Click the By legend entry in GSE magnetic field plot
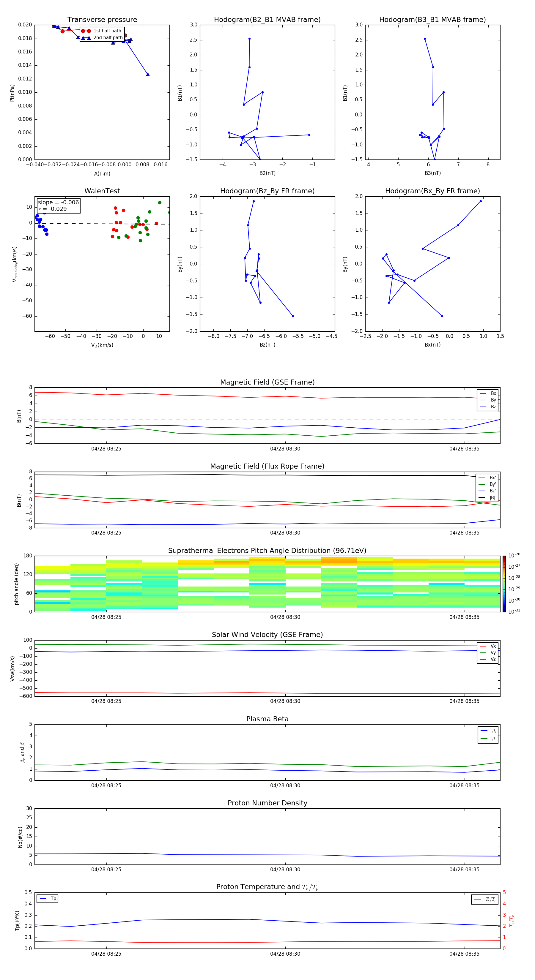 click(488, 400)
